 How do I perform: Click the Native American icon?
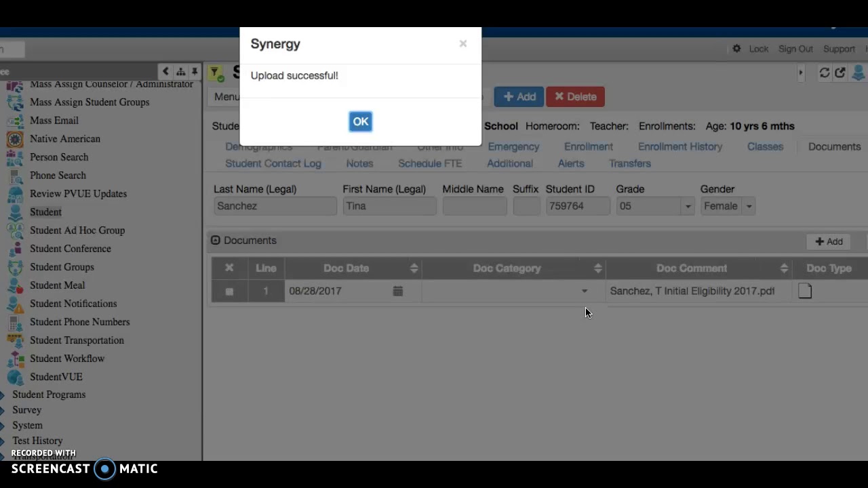(x=15, y=139)
